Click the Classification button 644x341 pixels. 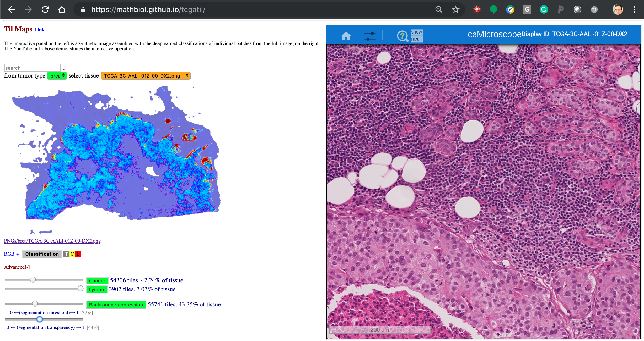[x=42, y=254]
